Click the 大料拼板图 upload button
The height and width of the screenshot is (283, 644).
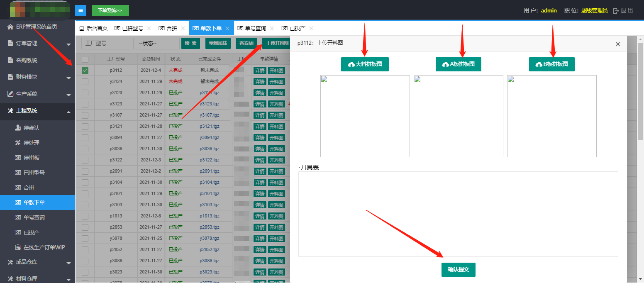(x=365, y=64)
